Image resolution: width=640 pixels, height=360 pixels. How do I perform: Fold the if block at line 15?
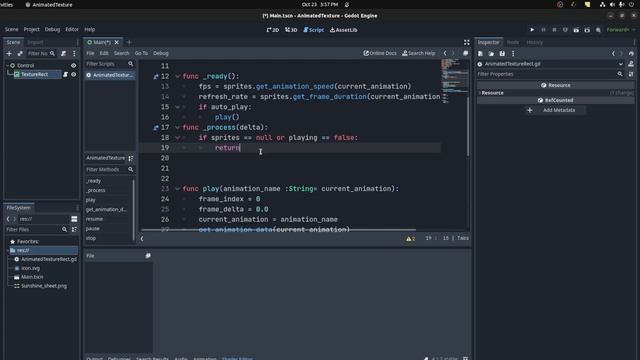[177, 107]
